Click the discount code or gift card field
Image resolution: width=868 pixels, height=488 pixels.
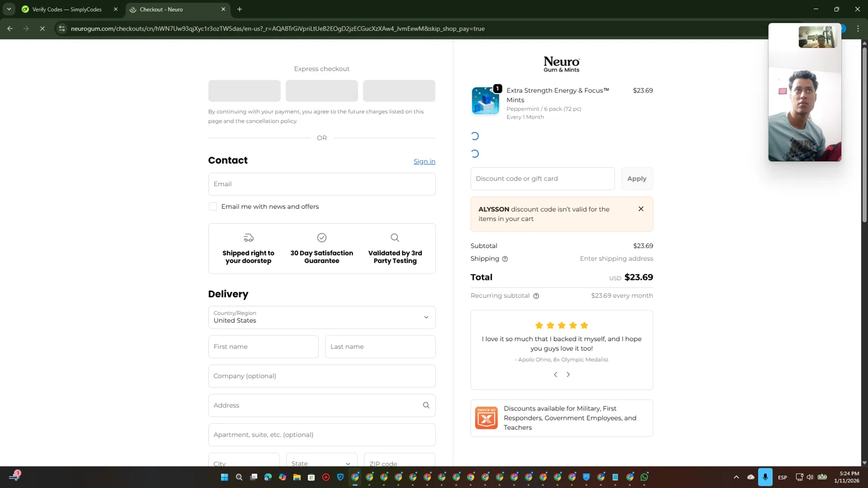point(542,179)
